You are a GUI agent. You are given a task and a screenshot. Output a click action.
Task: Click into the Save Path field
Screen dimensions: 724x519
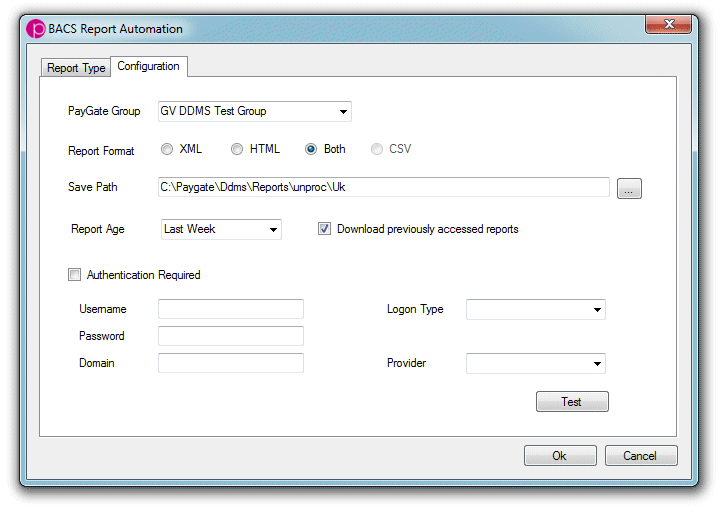click(x=384, y=187)
